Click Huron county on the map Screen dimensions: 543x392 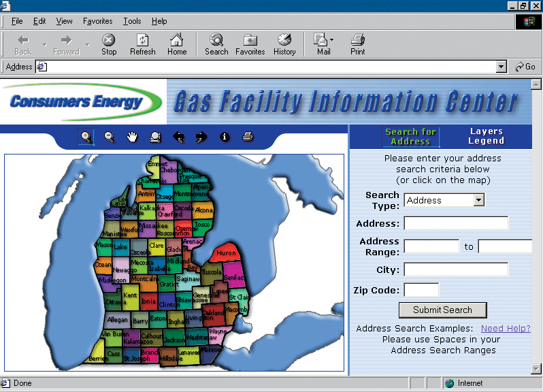(226, 253)
